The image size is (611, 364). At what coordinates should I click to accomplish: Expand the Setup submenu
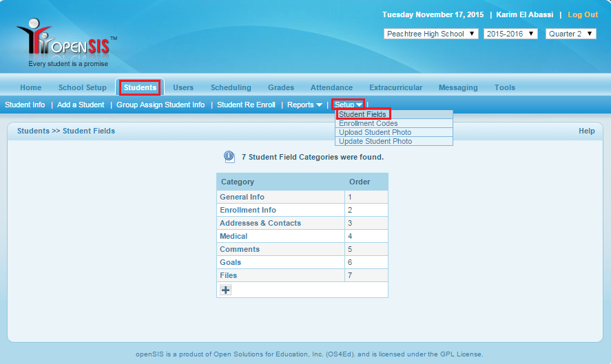349,105
